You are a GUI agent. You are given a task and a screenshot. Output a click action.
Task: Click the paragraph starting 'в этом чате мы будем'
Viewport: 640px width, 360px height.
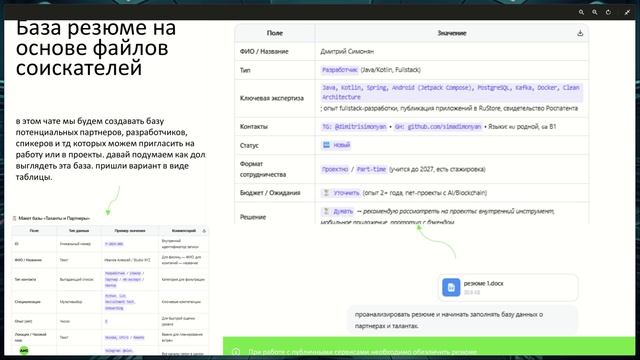[110, 149]
